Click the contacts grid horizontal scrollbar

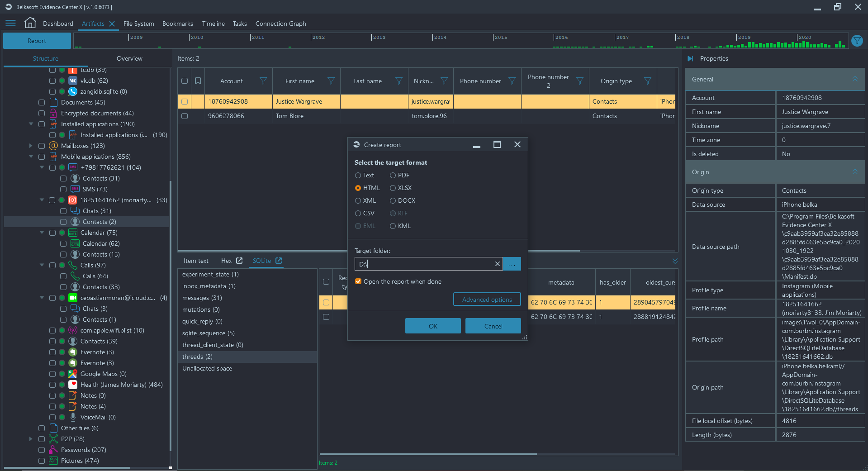tap(379, 250)
